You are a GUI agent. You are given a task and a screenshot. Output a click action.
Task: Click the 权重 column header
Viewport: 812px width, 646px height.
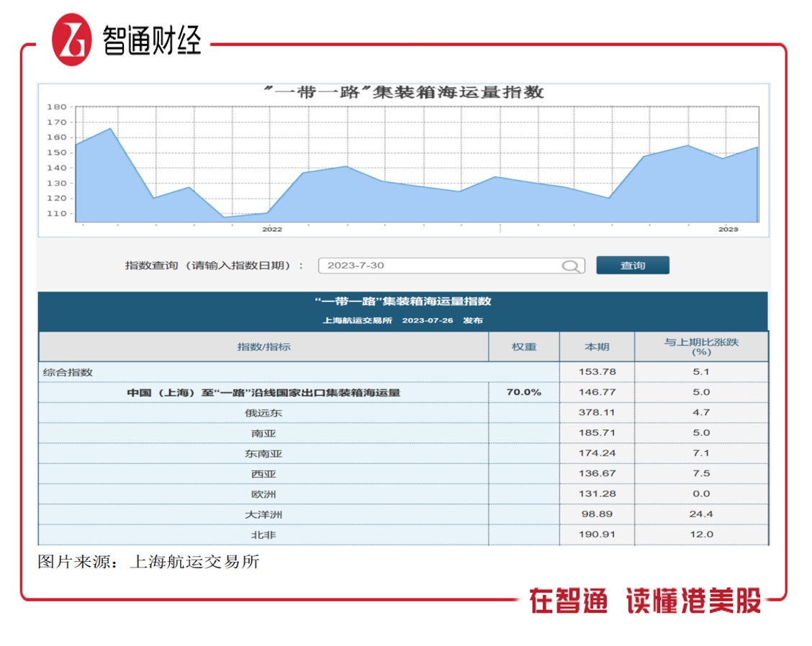pyautogui.click(x=524, y=347)
